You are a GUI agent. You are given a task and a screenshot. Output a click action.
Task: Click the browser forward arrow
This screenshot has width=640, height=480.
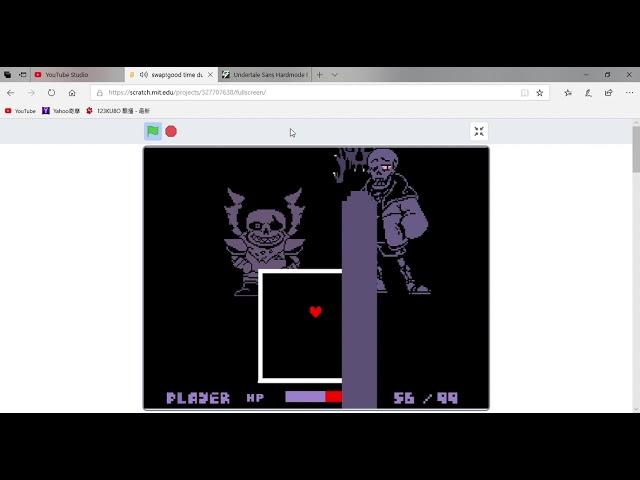tap(31, 93)
